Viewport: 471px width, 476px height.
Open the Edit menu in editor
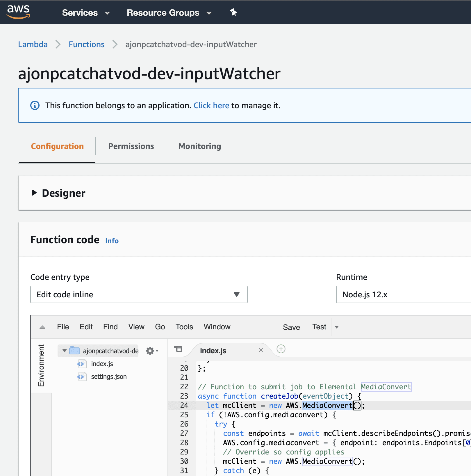[x=86, y=327]
